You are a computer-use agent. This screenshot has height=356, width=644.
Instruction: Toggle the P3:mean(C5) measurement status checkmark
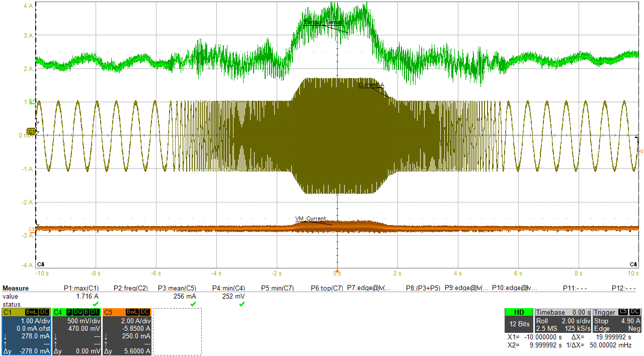(x=194, y=304)
